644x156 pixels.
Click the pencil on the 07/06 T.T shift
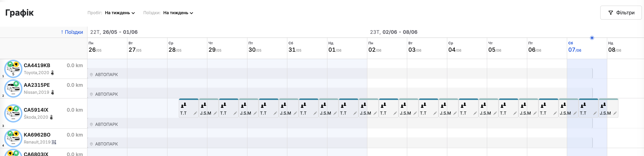point(595,113)
